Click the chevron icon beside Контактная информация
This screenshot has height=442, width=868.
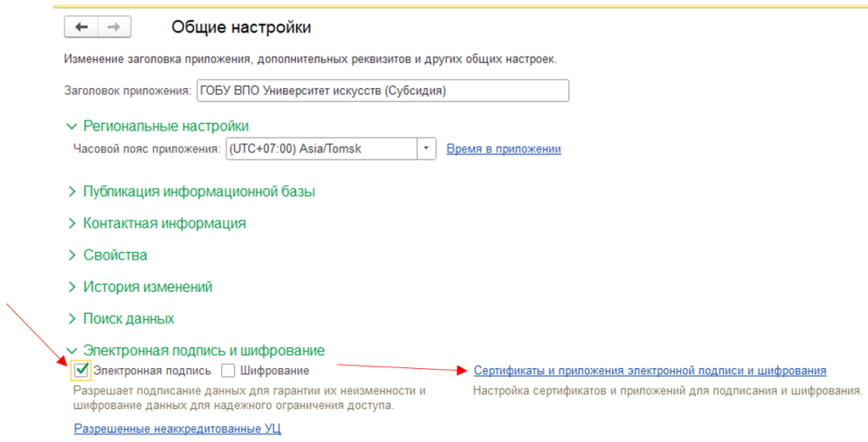click(x=71, y=224)
